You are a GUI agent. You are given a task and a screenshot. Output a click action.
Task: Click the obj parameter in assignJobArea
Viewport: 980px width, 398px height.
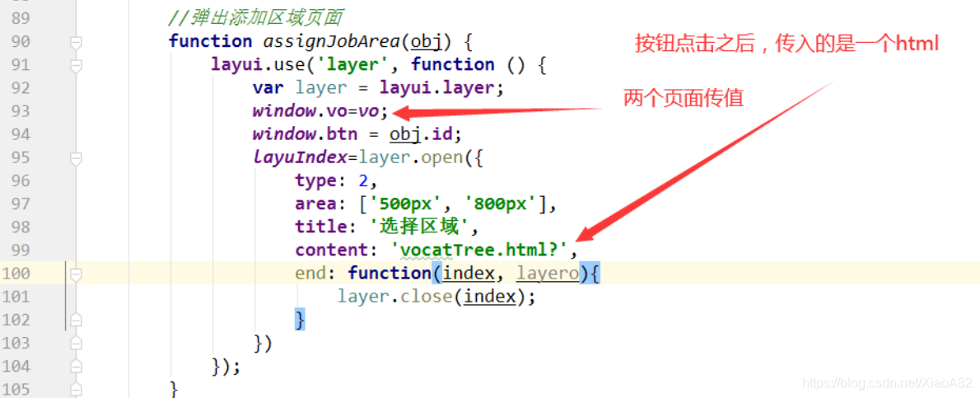(422, 42)
